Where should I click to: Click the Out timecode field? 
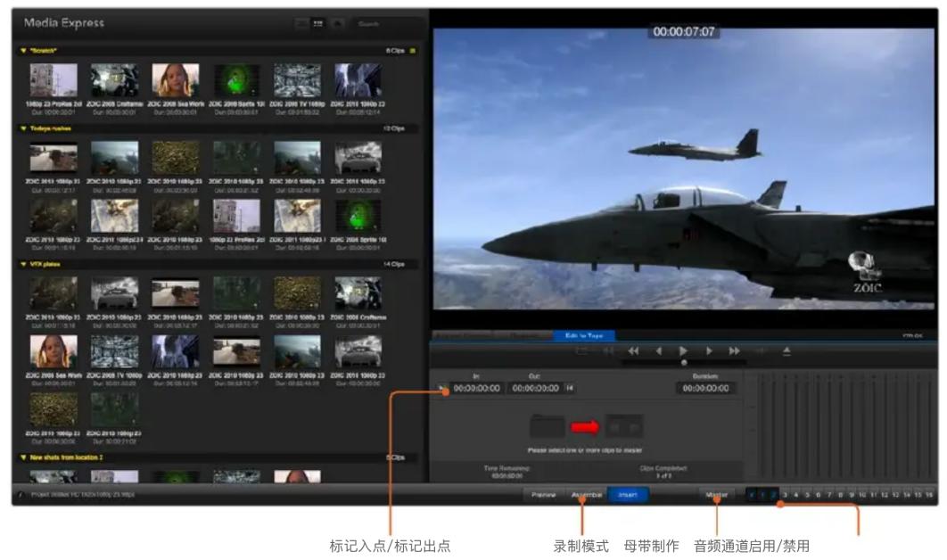(x=536, y=389)
